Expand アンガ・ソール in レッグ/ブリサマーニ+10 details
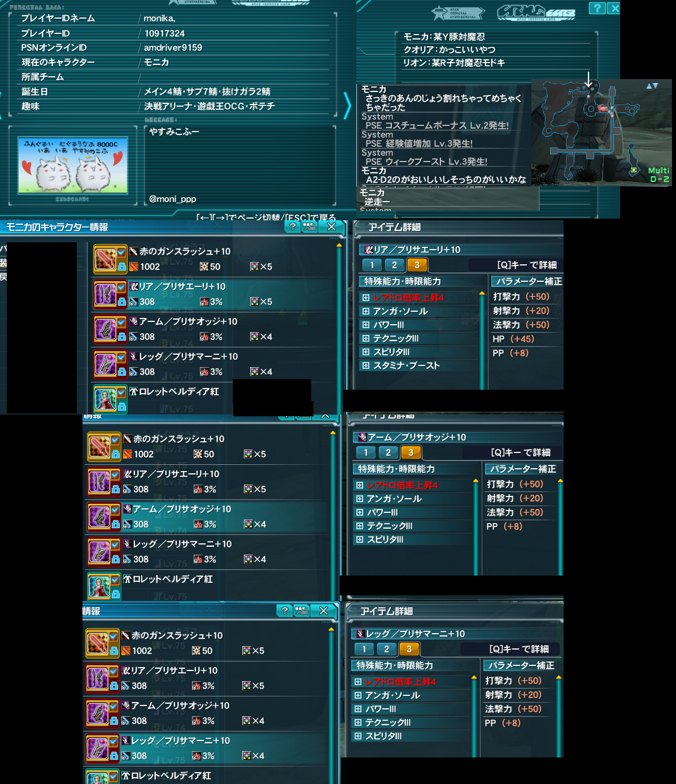This screenshot has width=676, height=784. 358,695
